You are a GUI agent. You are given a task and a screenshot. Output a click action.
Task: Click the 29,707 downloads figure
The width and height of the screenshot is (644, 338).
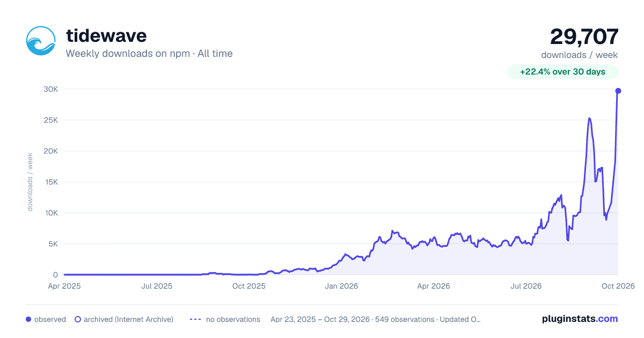(x=584, y=36)
